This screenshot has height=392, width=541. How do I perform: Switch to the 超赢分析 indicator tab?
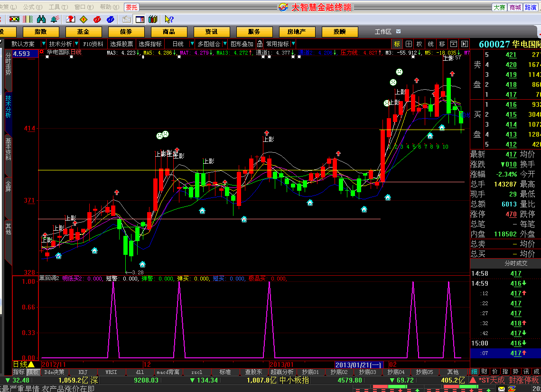tap(282, 372)
